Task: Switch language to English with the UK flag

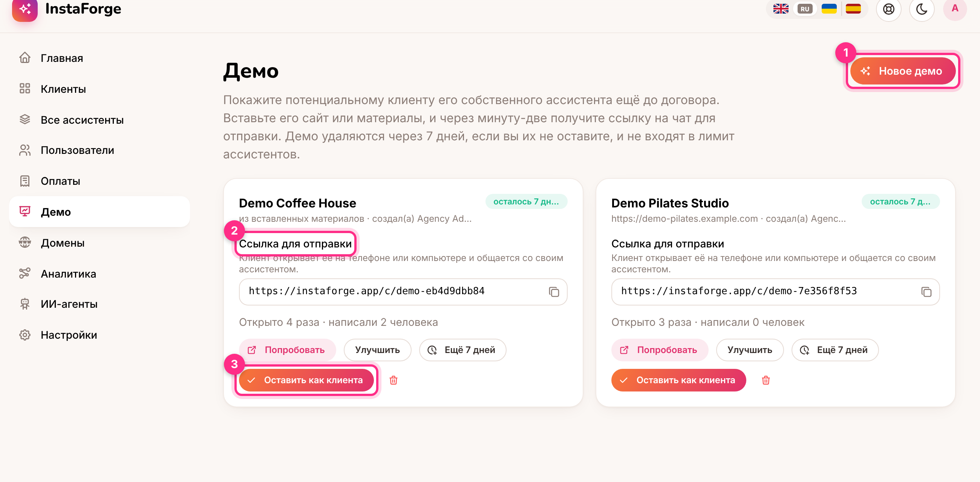Action: click(781, 9)
